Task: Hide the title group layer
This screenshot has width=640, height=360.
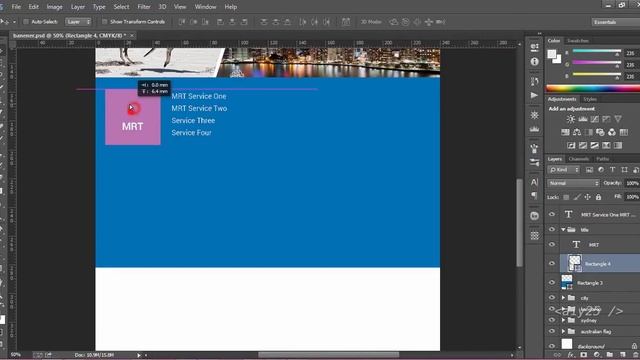Action: [552, 229]
